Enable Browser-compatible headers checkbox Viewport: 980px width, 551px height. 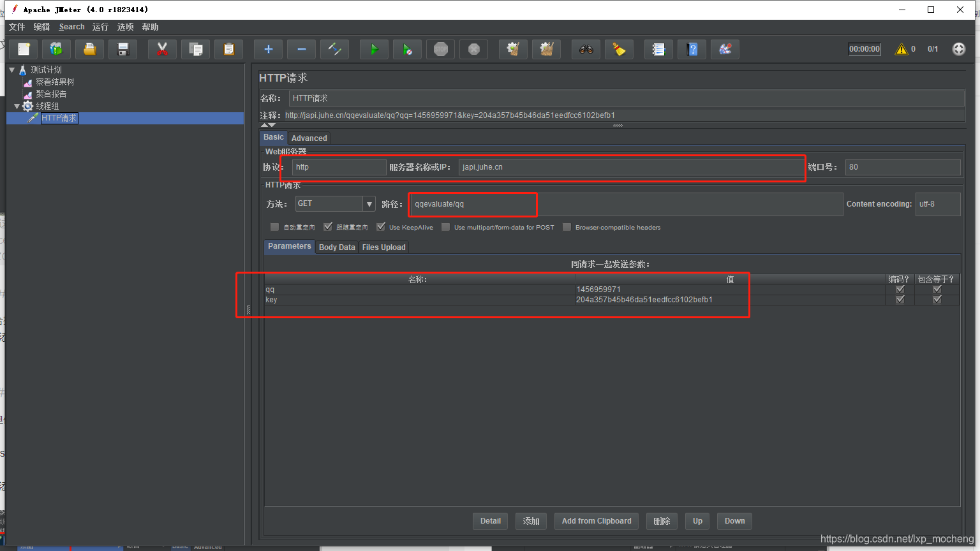pos(567,227)
